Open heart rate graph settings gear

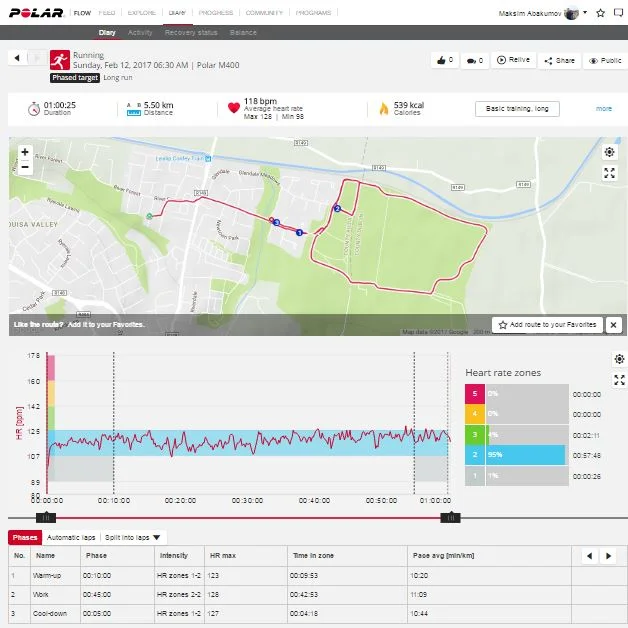pos(619,359)
